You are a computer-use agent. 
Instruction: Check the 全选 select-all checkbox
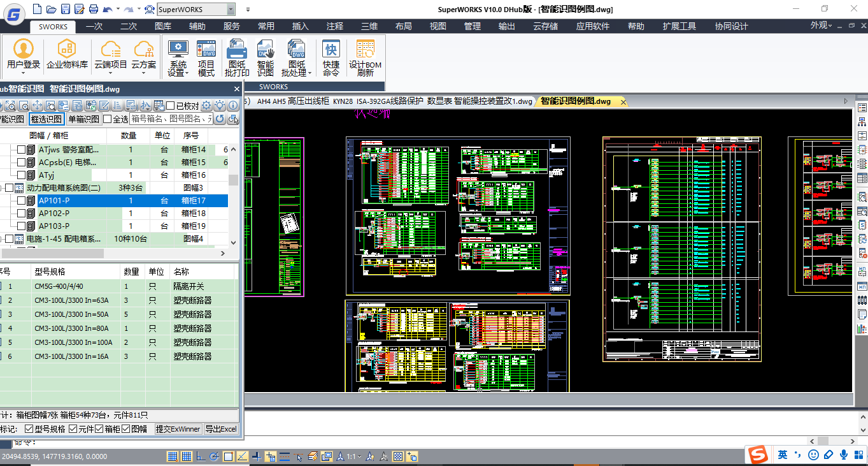(107, 119)
